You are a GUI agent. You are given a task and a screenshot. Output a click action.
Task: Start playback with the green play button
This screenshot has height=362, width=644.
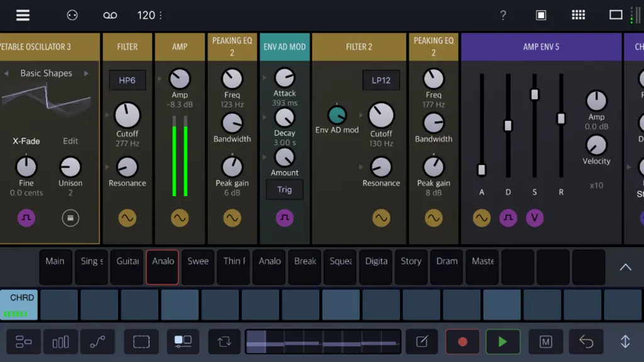coord(502,341)
